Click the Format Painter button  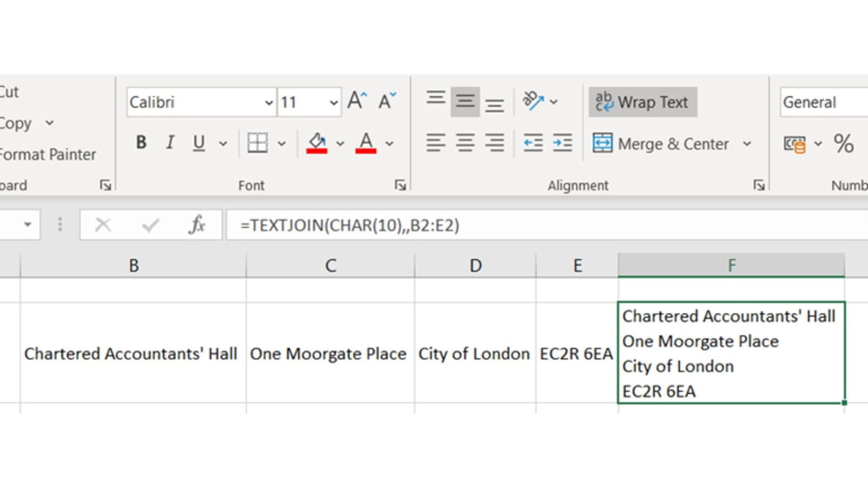(x=48, y=155)
